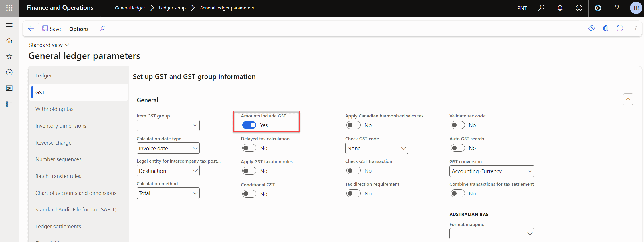Go to Home from the sidebar
Screen dimensions: 644x242
point(9,41)
